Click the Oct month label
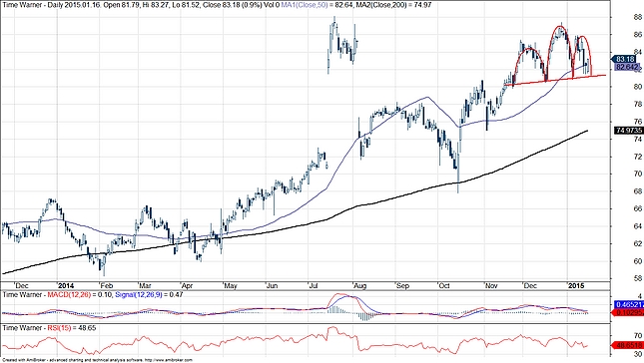This screenshot has width=644, height=363. pyautogui.click(x=444, y=285)
